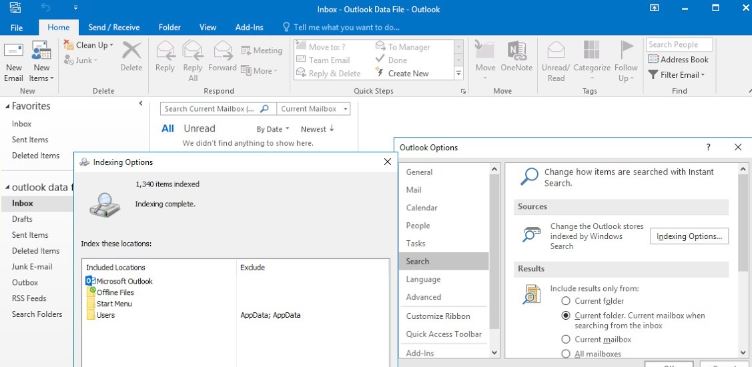Open the New Items menu

click(42, 62)
